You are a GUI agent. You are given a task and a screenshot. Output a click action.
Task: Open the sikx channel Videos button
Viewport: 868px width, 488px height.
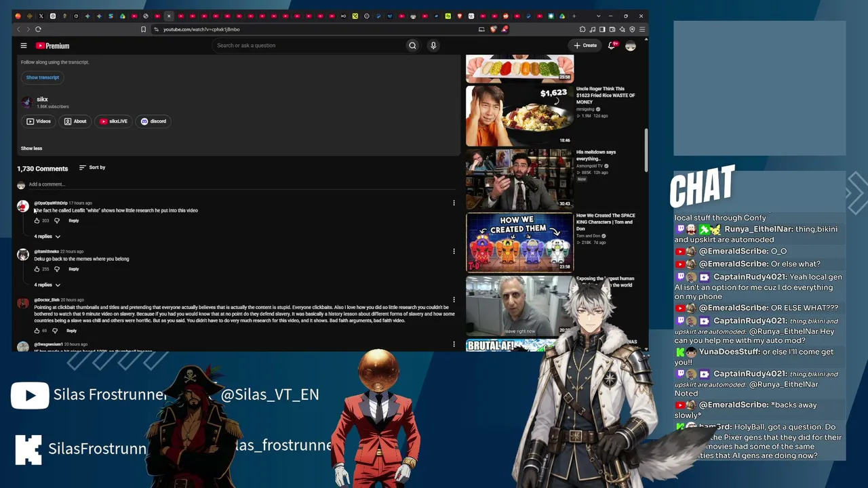pyautogui.click(x=39, y=121)
